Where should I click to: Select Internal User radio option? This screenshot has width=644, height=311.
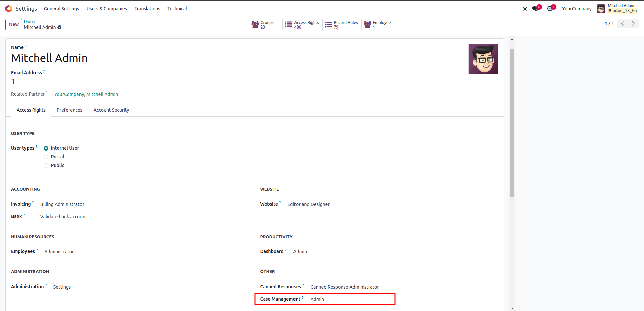[x=46, y=148]
